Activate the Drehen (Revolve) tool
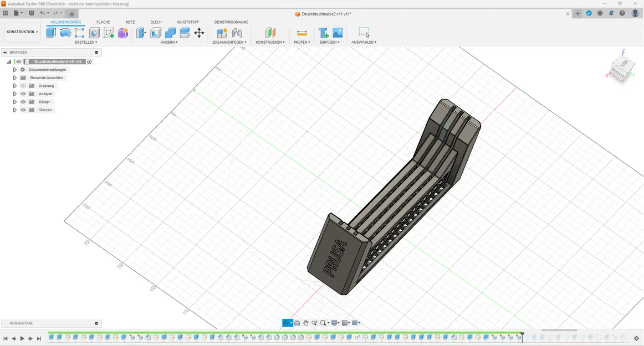 (x=66, y=33)
